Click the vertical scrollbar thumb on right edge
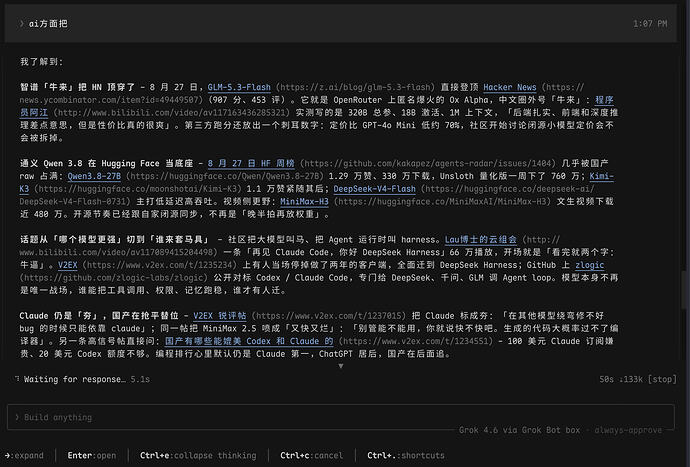Viewport: 690px width, 467px height. tap(685, 290)
